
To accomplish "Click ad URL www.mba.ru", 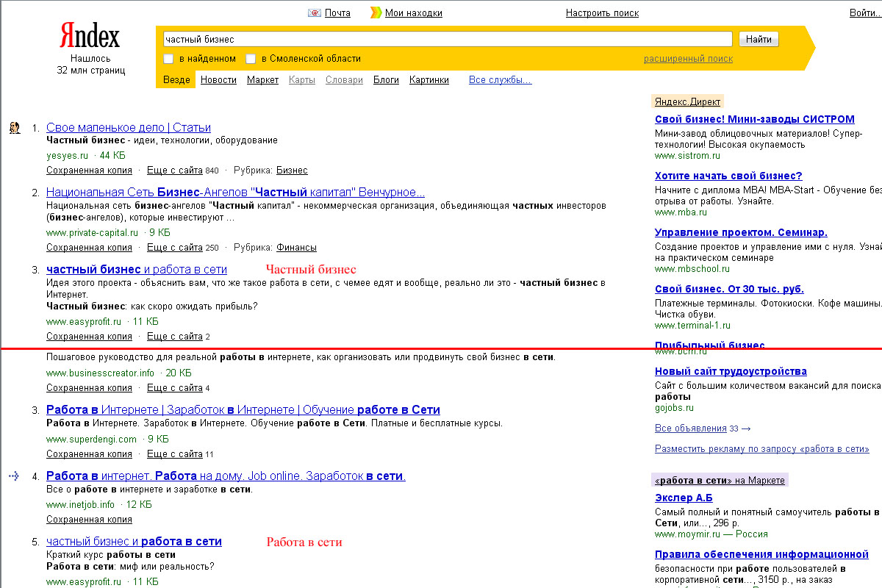I will pyautogui.click(x=681, y=212).
